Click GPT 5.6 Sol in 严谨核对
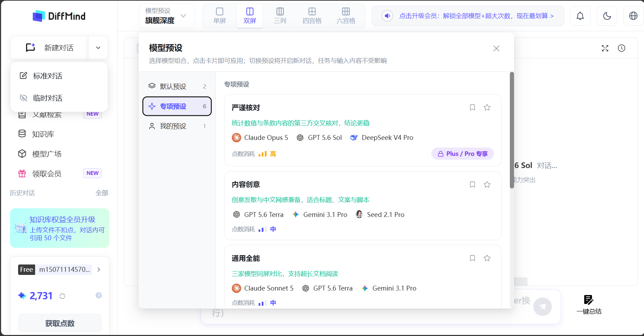This screenshot has width=644, height=336. 319,138
